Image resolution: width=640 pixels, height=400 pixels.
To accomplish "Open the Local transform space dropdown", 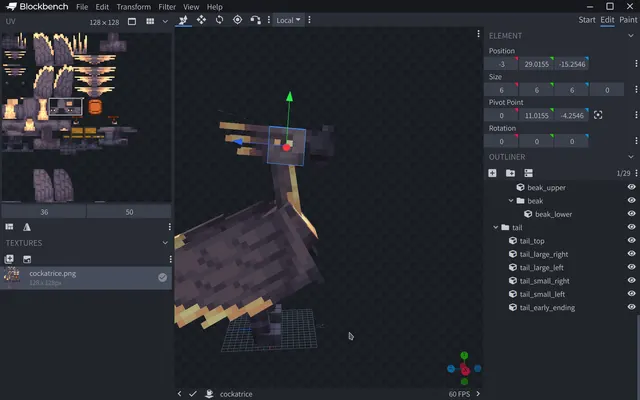I will (289, 20).
